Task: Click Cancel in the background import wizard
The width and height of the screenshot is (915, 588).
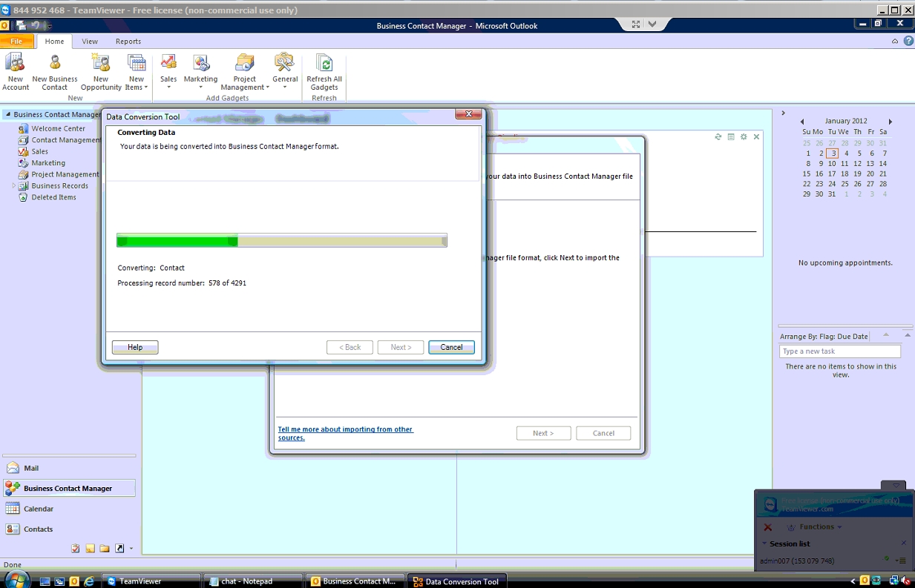Action: (603, 433)
